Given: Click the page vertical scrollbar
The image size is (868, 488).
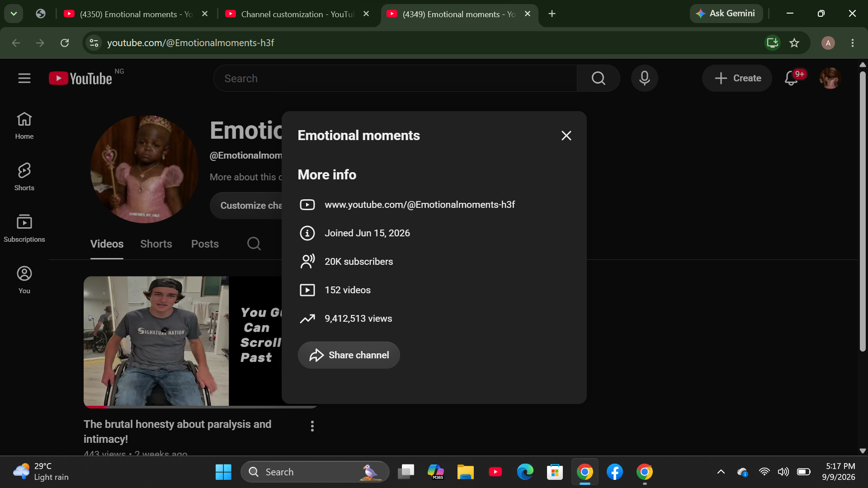Looking at the screenshot, I should point(863,211).
